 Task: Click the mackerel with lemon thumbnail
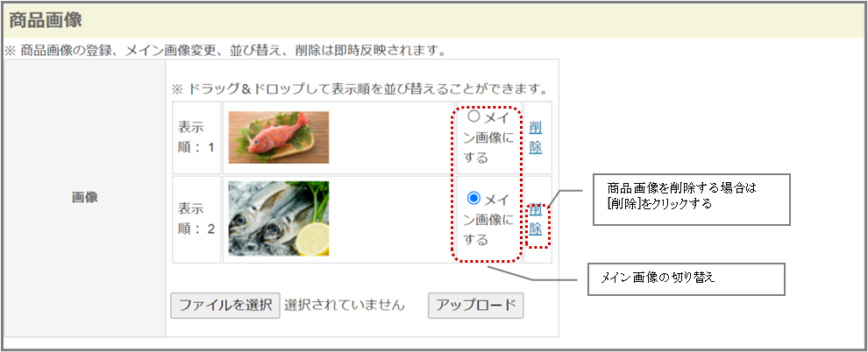(279, 219)
